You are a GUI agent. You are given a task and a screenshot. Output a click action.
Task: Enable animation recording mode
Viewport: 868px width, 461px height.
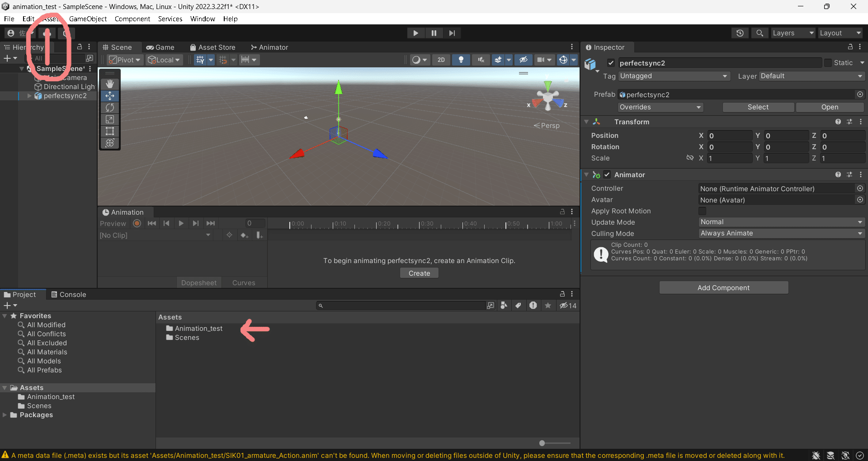click(x=137, y=223)
